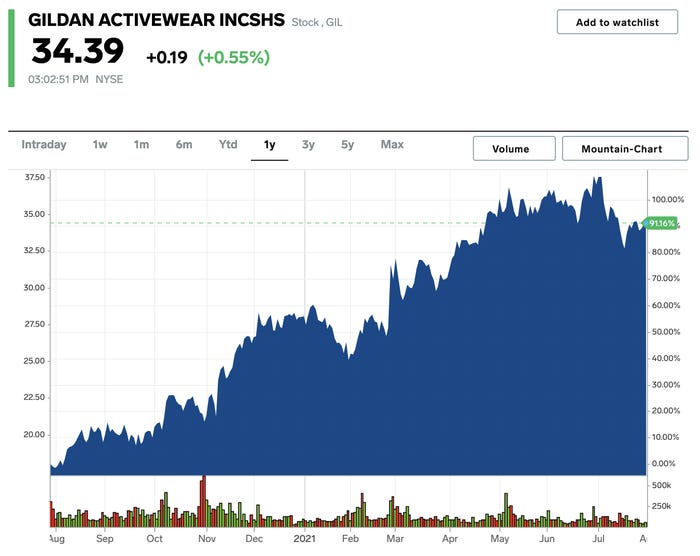Click the 80.00% axis label

666,252
